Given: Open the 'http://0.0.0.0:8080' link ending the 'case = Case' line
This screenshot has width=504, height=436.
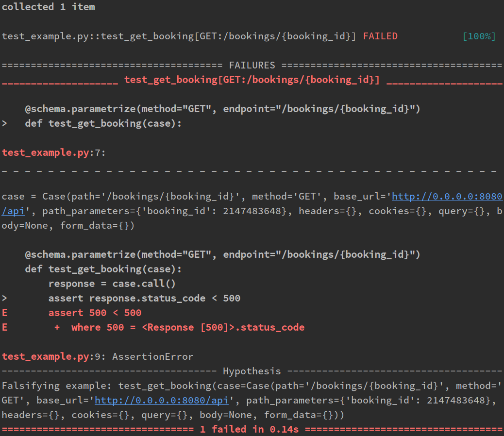Looking at the screenshot, I should [x=447, y=196].
